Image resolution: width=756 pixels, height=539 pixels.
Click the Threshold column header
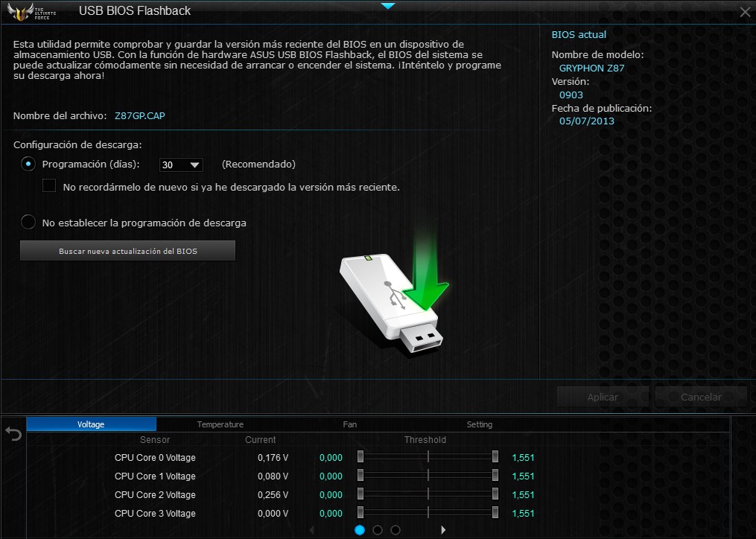click(425, 440)
